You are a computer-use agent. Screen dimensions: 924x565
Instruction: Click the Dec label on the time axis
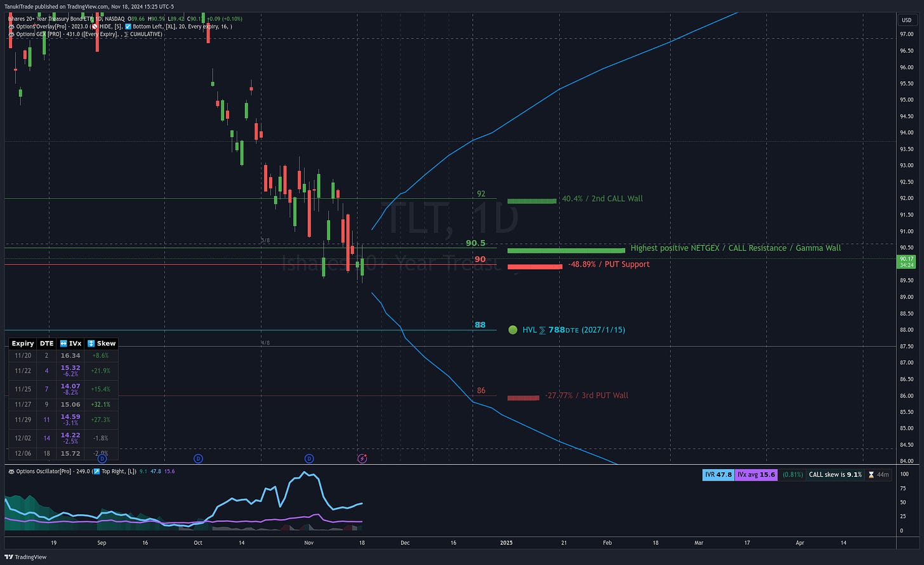pyautogui.click(x=405, y=543)
